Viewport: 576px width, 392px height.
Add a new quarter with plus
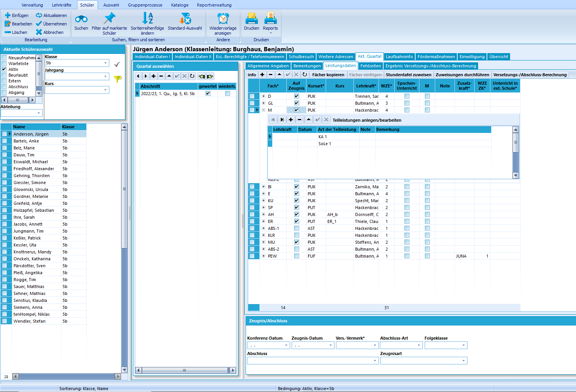tap(154, 76)
